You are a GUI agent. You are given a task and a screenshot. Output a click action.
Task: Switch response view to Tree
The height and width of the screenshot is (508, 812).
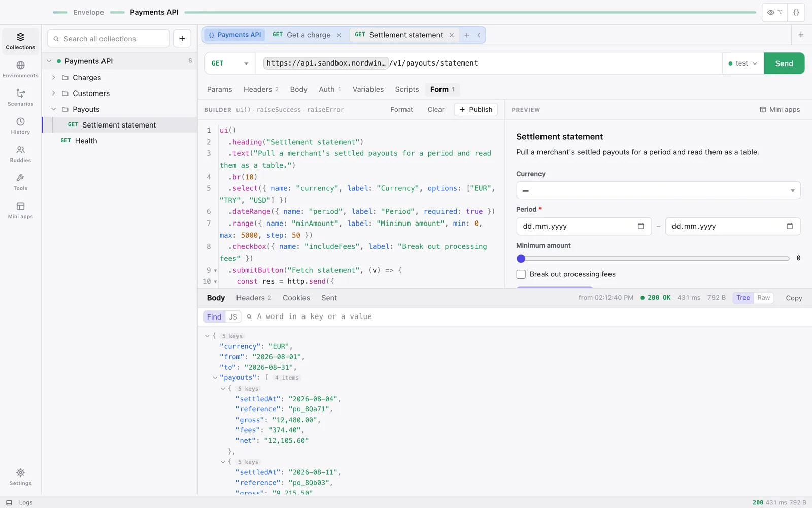click(x=743, y=298)
